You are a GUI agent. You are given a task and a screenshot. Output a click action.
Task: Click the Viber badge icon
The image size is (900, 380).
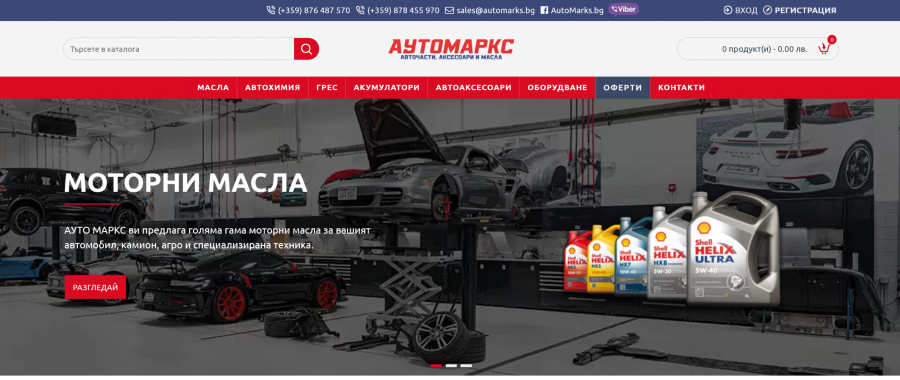click(x=623, y=10)
